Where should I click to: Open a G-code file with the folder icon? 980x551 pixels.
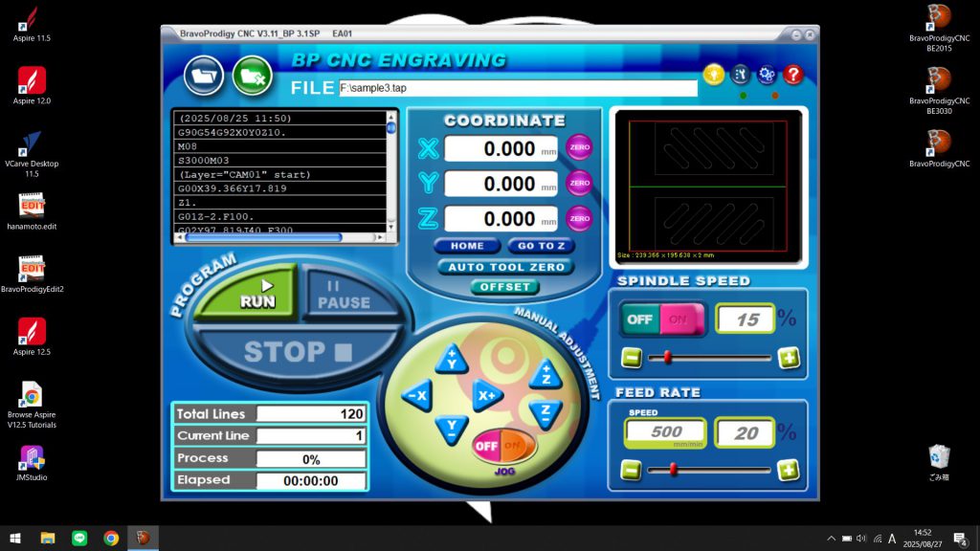[x=204, y=76]
